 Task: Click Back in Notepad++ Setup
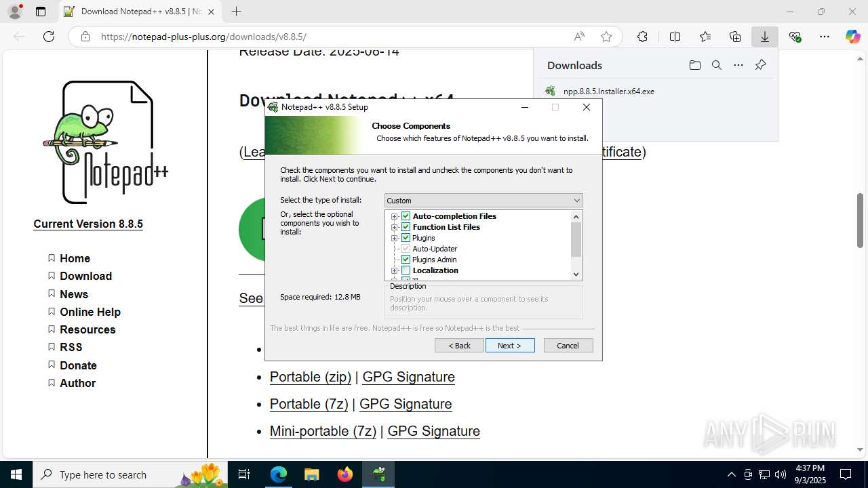pyautogui.click(x=459, y=346)
